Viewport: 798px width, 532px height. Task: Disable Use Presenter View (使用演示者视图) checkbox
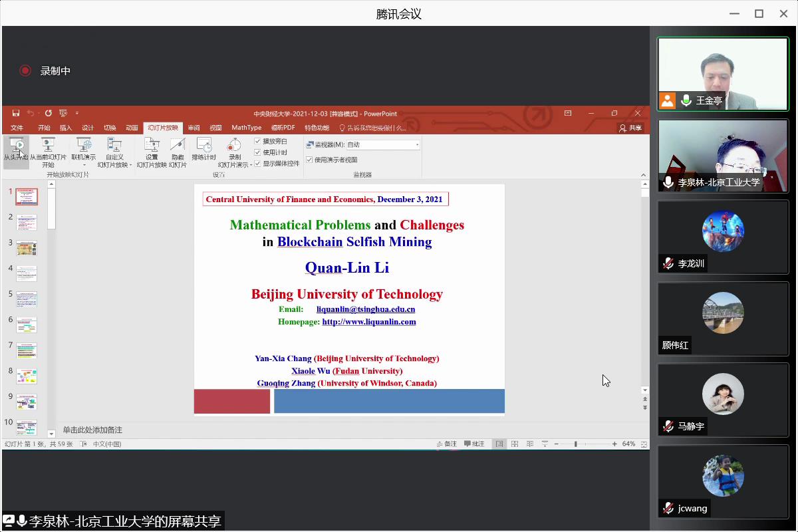point(309,160)
